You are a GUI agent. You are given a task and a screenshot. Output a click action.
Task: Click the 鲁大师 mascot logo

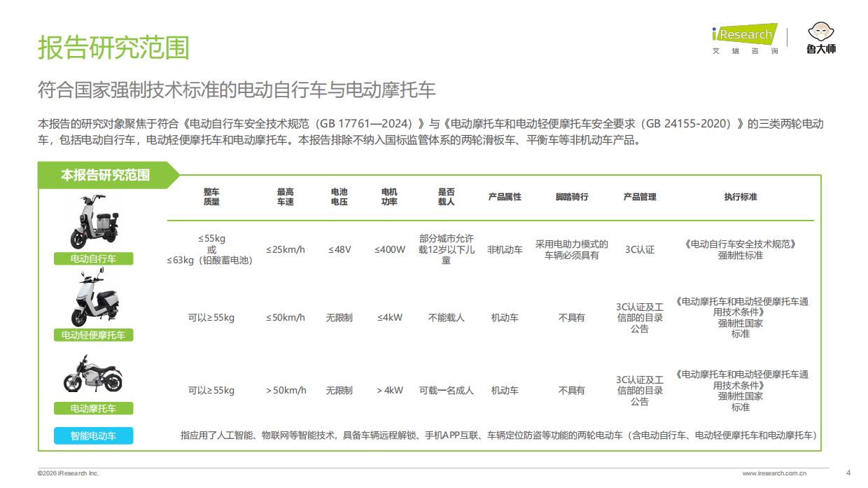click(x=821, y=39)
